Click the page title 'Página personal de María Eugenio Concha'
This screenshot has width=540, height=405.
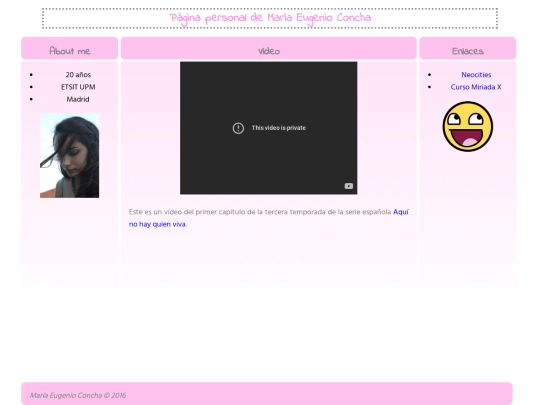coord(270,18)
